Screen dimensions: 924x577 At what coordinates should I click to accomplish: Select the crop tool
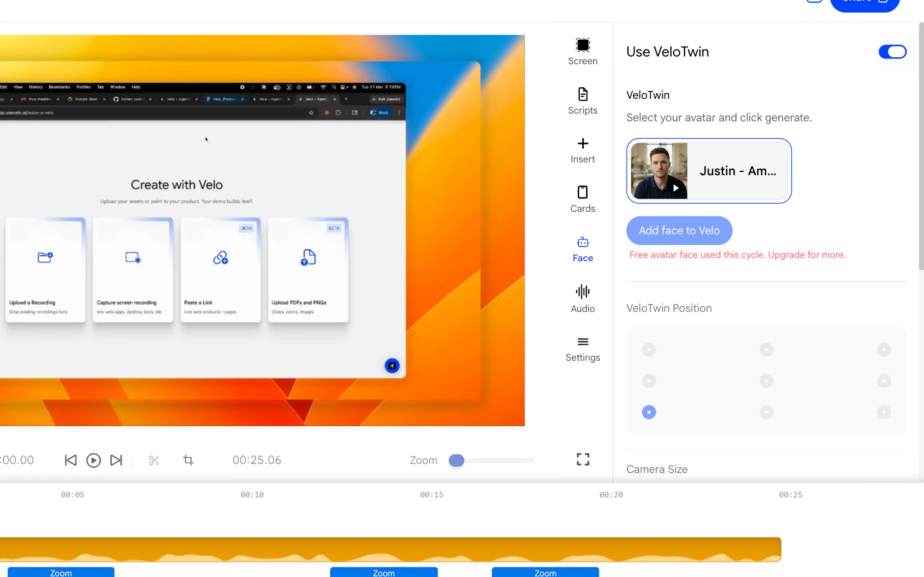(x=188, y=460)
